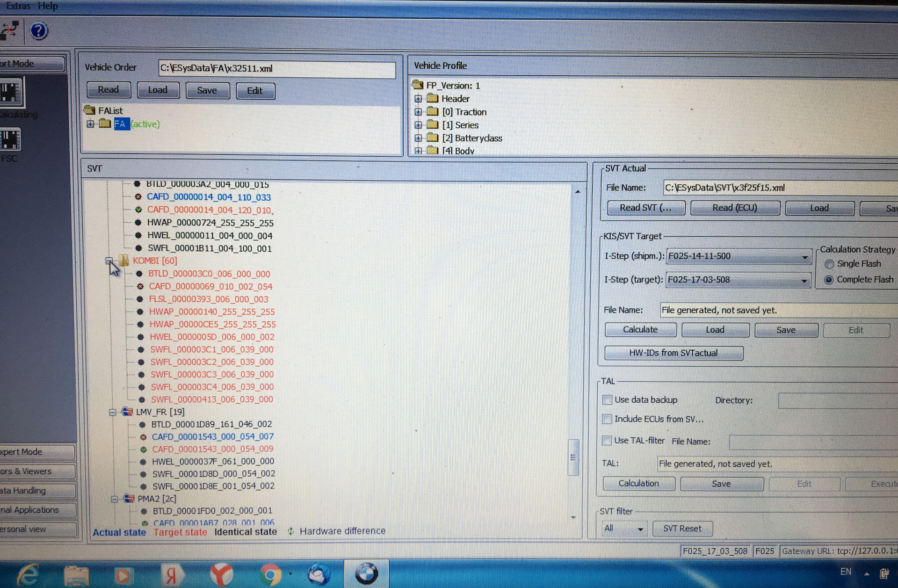Click the red Yandex Я taskbar icon
The width and height of the screenshot is (898, 588).
(172, 575)
